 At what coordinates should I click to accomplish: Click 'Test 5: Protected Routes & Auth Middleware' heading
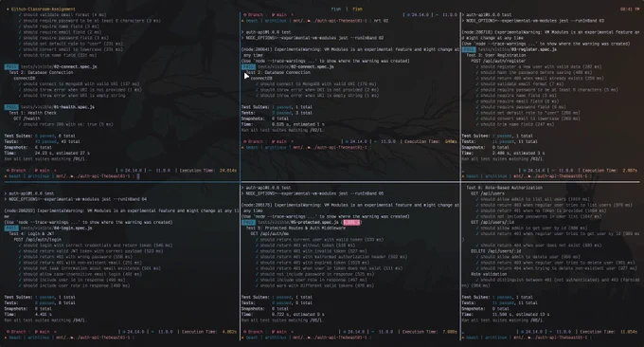295,228
